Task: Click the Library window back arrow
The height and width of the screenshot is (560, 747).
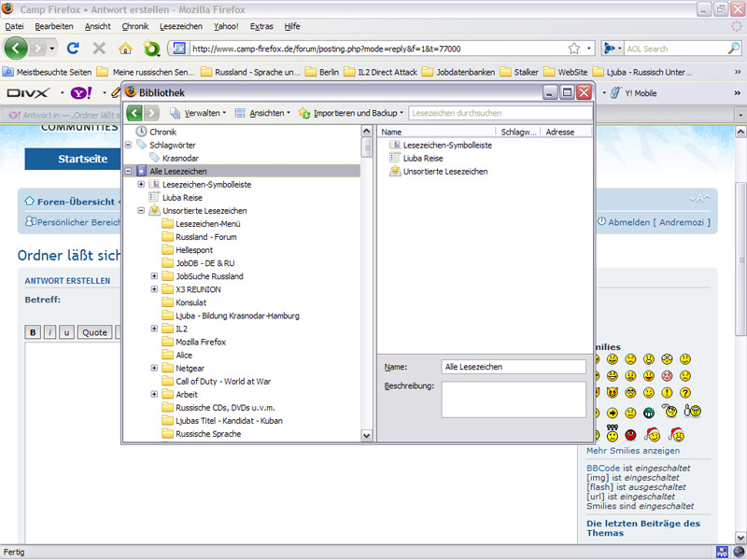Action: tap(134, 113)
